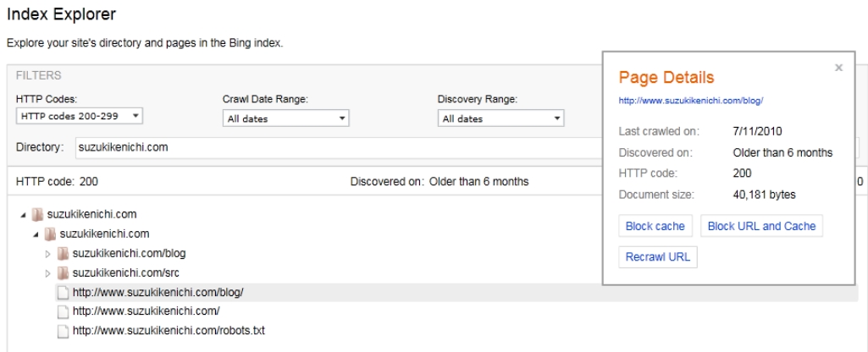Click the Block cache button
Image resolution: width=868 pixels, height=352 pixels.
pyautogui.click(x=655, y=226)
